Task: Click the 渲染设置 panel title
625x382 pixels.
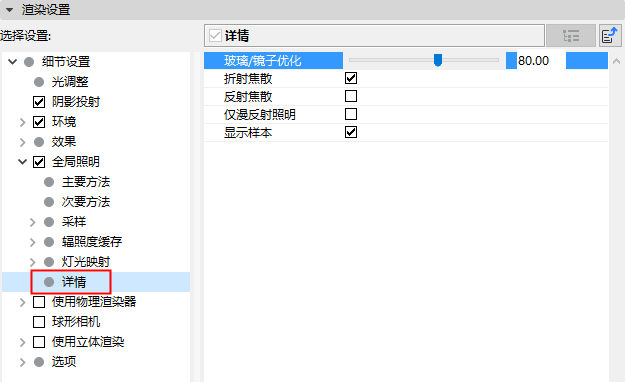Action: pos(46,9)
